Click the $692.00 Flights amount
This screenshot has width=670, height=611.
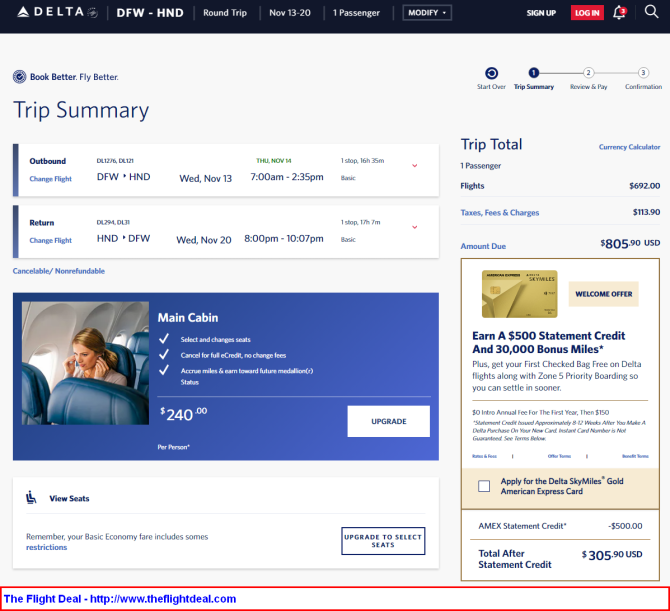[x=644, y=186]
